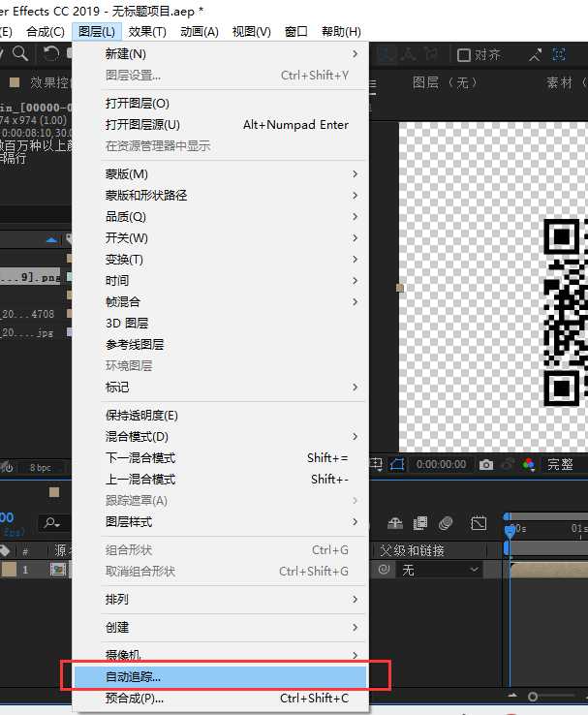The image size is (588, 715).
Task: Click the parent pick whip spiral
Action: tap(384, 569)
